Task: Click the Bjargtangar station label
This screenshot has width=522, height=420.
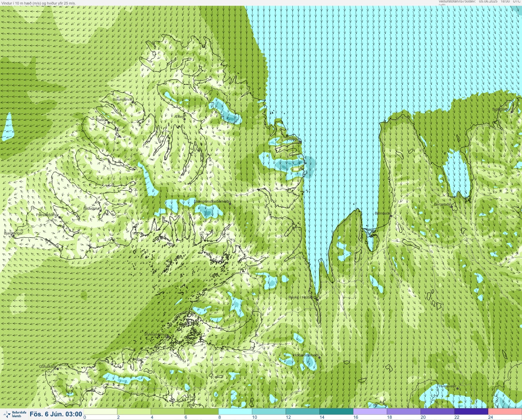Action: [13, 233]
